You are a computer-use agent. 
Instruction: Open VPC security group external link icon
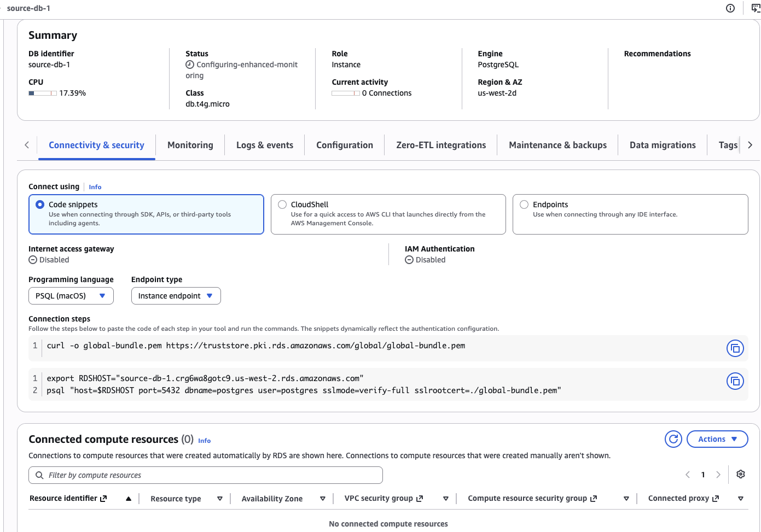pos(420,498)
